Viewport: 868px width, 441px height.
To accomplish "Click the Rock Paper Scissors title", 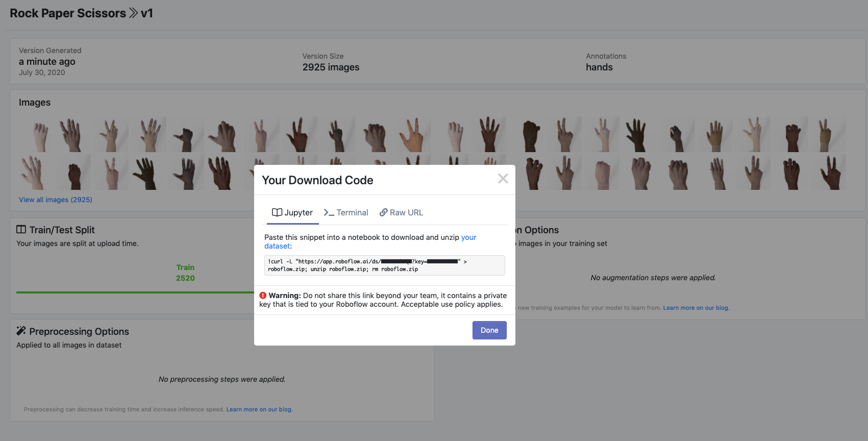I will [x=68, y=13].
